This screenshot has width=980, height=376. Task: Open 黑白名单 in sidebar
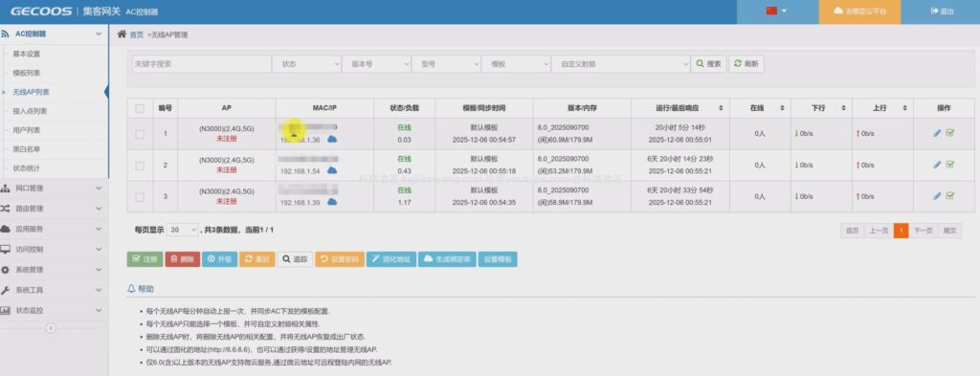(26, 149)
